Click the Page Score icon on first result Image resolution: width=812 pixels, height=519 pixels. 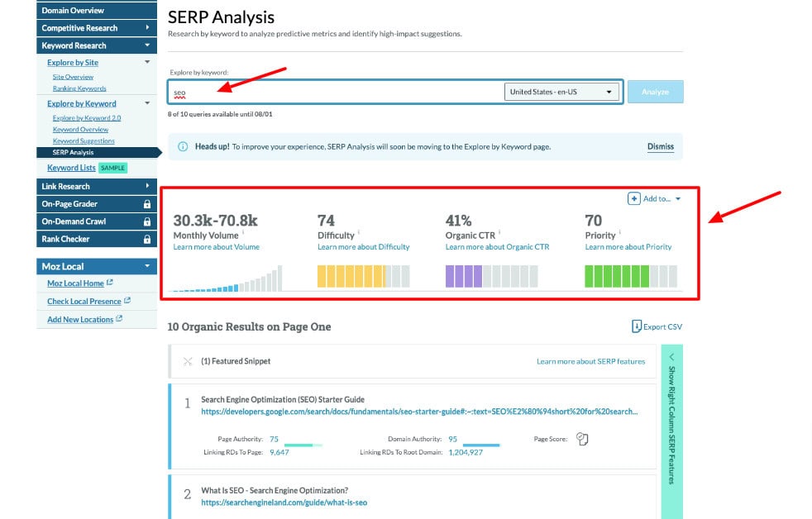point(582,439)
